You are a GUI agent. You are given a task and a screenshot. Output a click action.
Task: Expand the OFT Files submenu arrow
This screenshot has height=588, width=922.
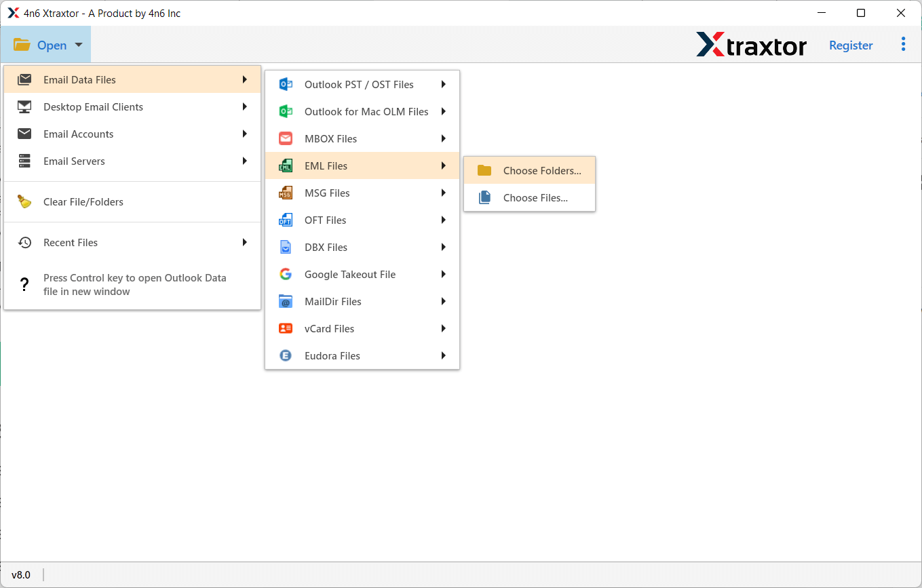point(443,220)
